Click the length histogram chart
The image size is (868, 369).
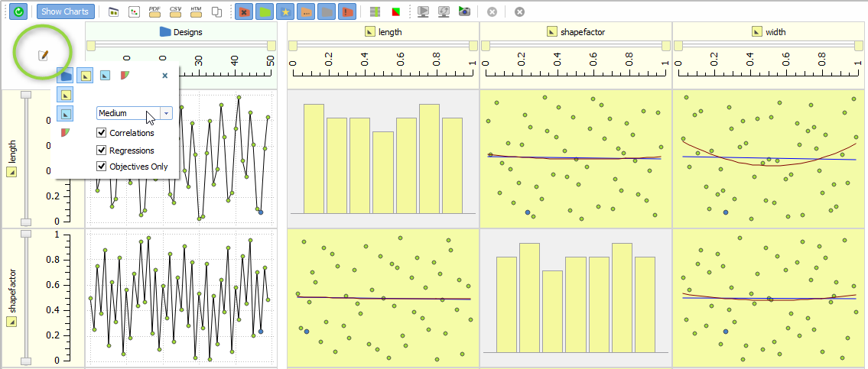click(383, 159)
